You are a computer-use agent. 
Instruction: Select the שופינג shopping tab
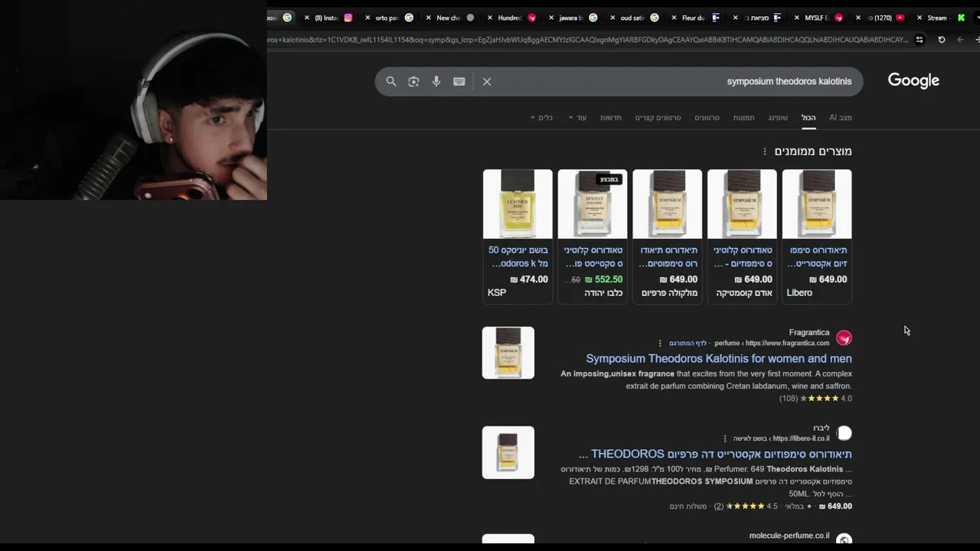point(778,118)
